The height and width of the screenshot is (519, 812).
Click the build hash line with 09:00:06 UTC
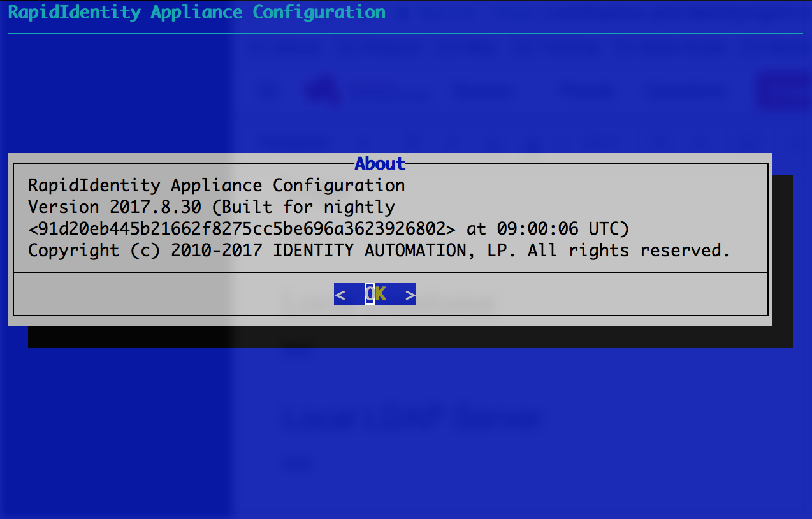point(329,229)
